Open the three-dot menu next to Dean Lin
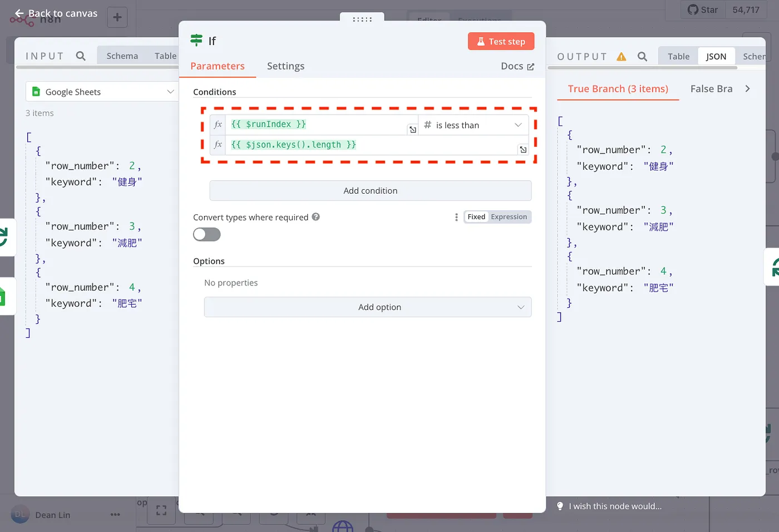Image resolution: width=779 pixels, height=532 pixels. [x=115, y=515]
